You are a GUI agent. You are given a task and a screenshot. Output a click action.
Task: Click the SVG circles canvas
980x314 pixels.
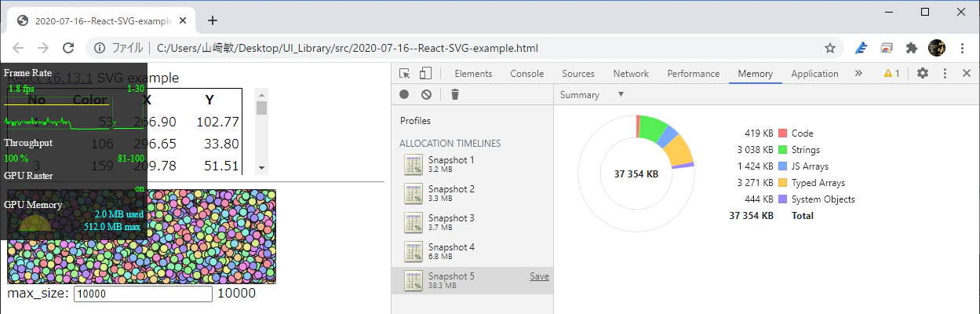pyautogui.click(x=142, y=236)
